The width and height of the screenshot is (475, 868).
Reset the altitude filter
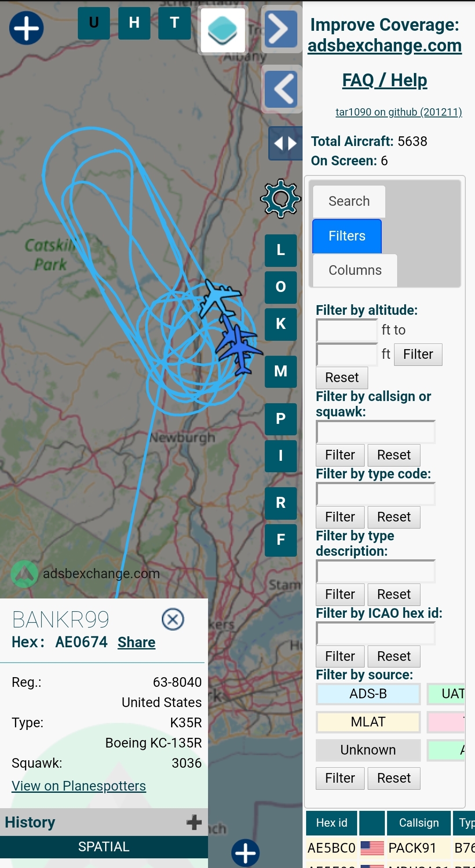(x=342, y=378)
